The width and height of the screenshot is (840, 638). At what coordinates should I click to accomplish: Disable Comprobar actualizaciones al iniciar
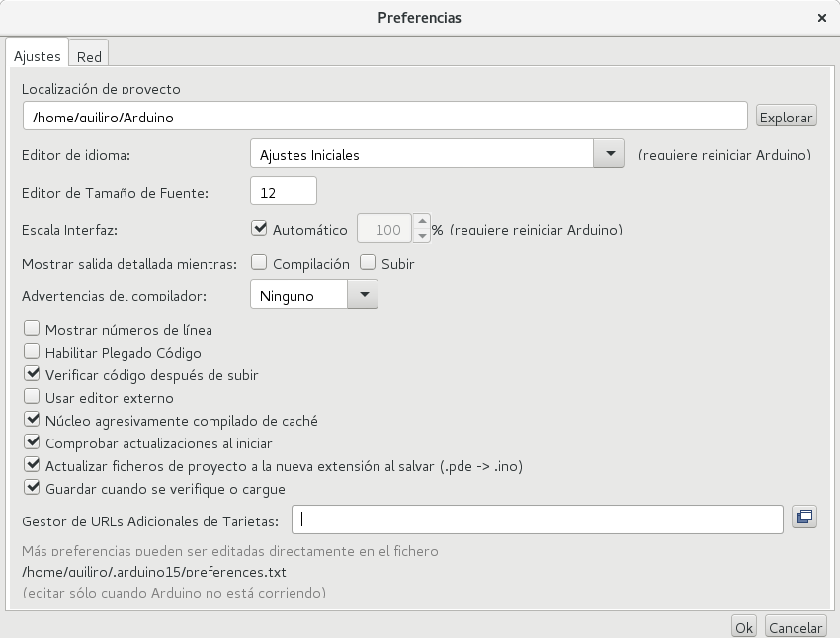point(31,442)
